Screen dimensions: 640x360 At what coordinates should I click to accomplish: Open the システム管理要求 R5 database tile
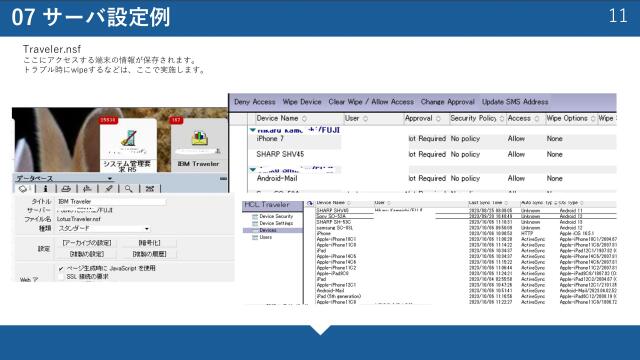click(128, 145)
